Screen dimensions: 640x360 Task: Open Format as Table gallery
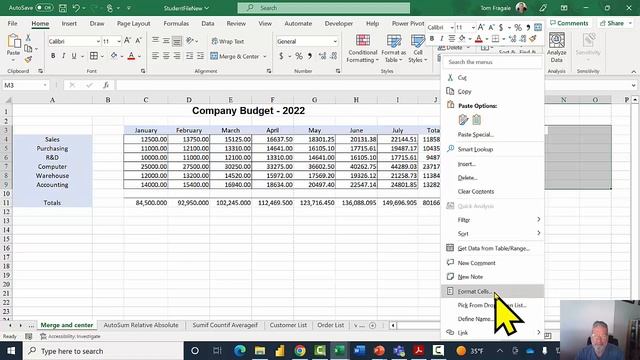point(393,48)
